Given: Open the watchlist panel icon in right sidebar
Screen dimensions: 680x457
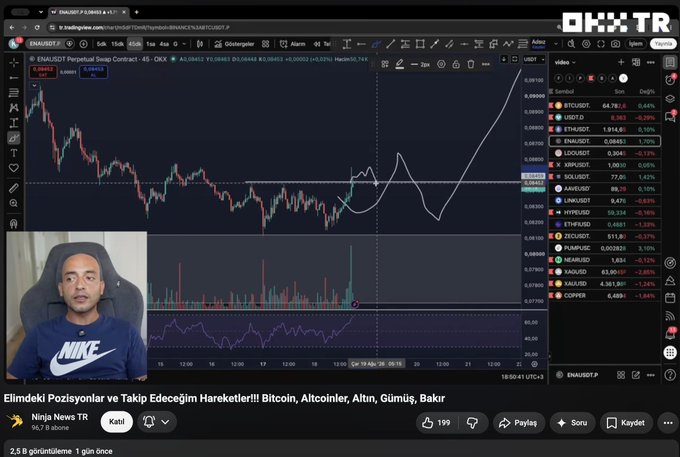Looking at the screenshot, I should 670,62.
